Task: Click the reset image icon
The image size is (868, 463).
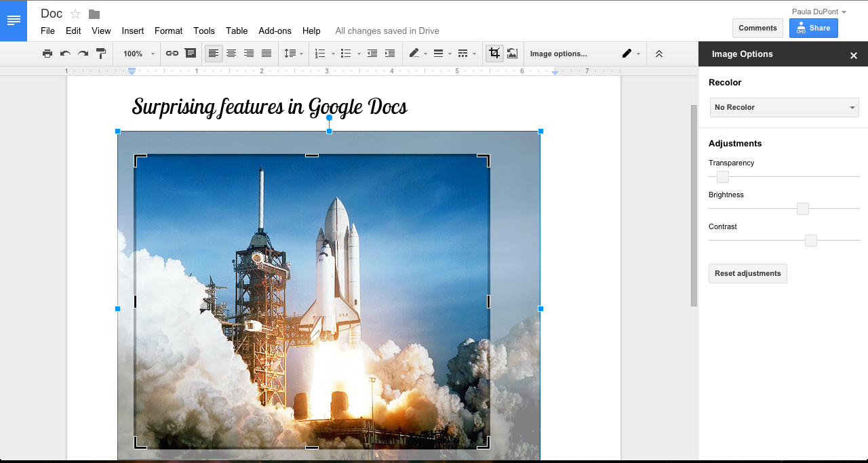Action: click(x=513, y=54)
